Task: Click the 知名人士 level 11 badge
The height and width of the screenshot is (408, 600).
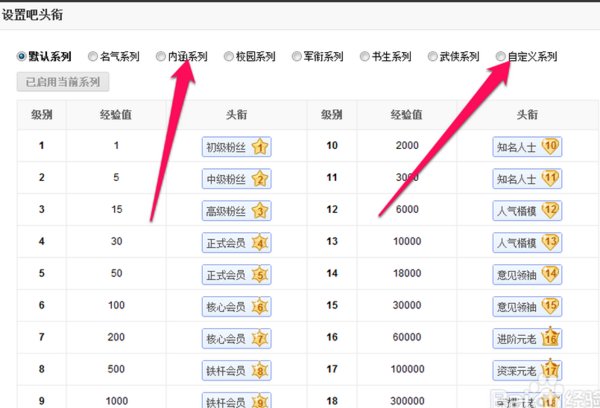Action: tap(527, 179)
